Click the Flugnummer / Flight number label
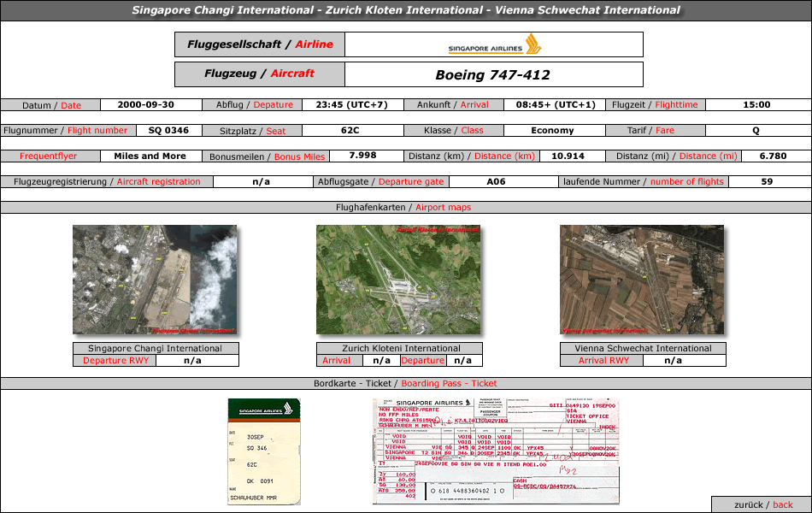The image size is (812, 513). click(65, 131)
